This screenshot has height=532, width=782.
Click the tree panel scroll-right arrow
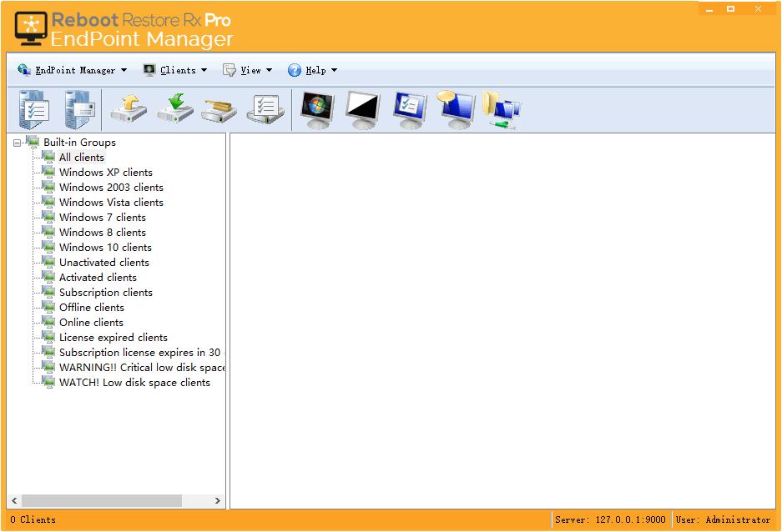point(218,500)
